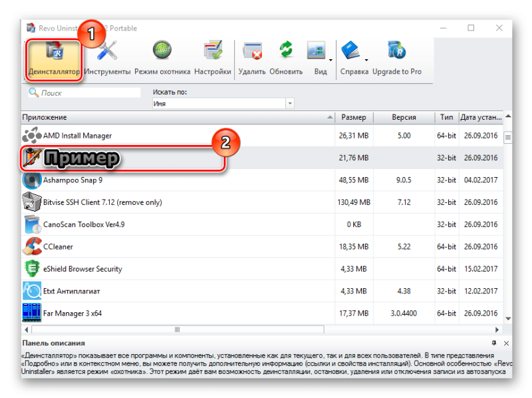Click vertical scrollbar up arrow

click(x=508, y=116)
